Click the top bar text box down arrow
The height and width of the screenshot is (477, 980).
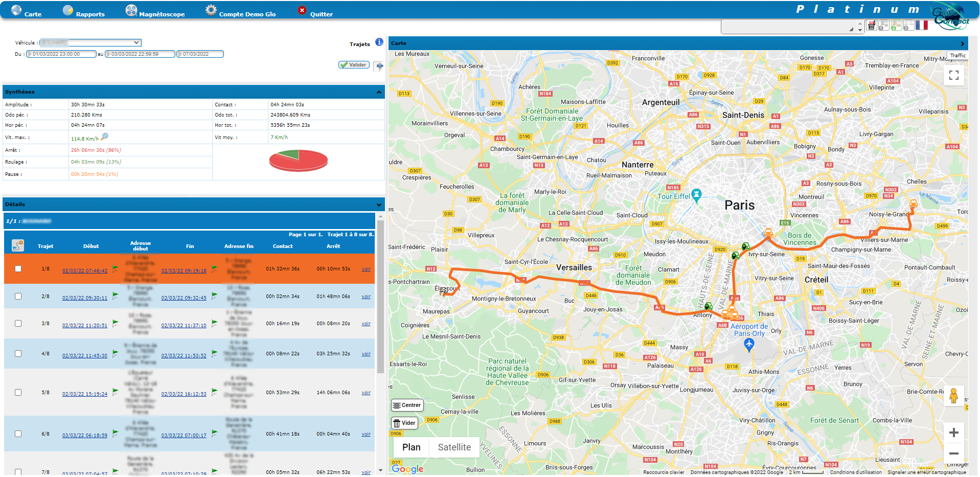point(860,30)
